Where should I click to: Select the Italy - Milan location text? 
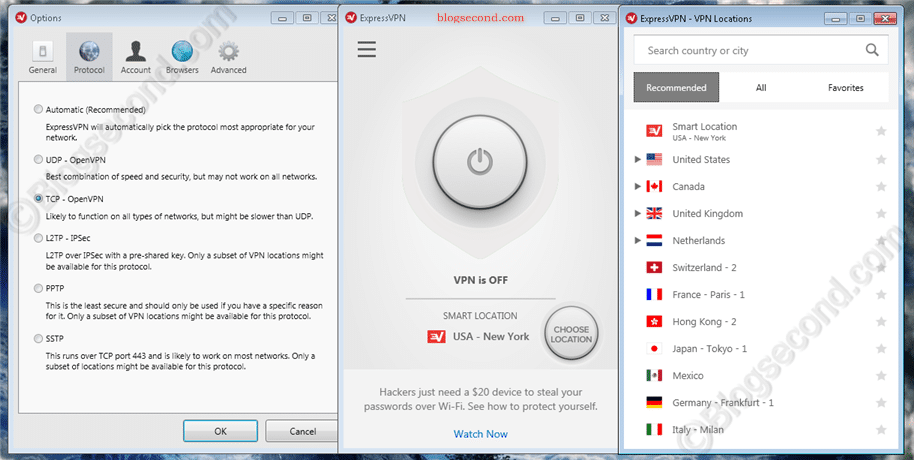coord(698,430)
